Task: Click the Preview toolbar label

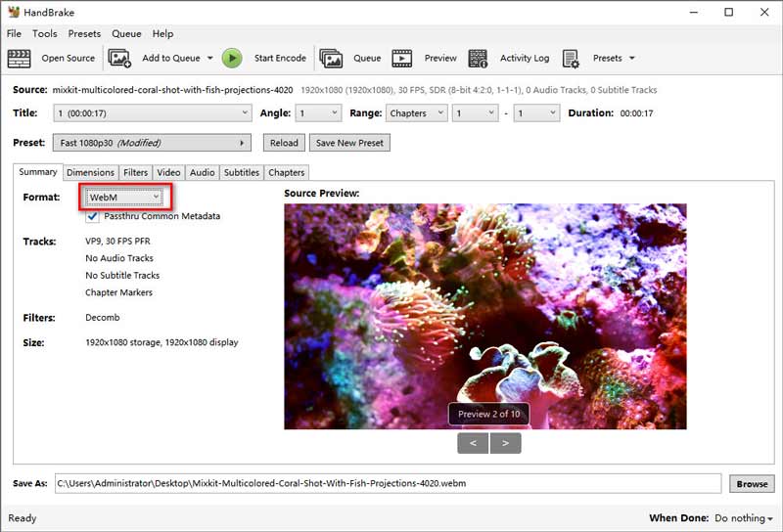Action: pos(439,58)
